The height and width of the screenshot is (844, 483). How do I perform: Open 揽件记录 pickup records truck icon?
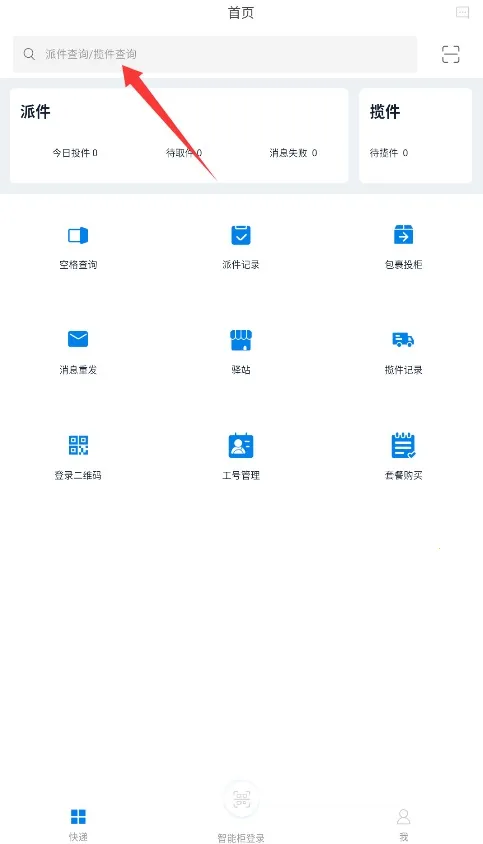(403, 340)
